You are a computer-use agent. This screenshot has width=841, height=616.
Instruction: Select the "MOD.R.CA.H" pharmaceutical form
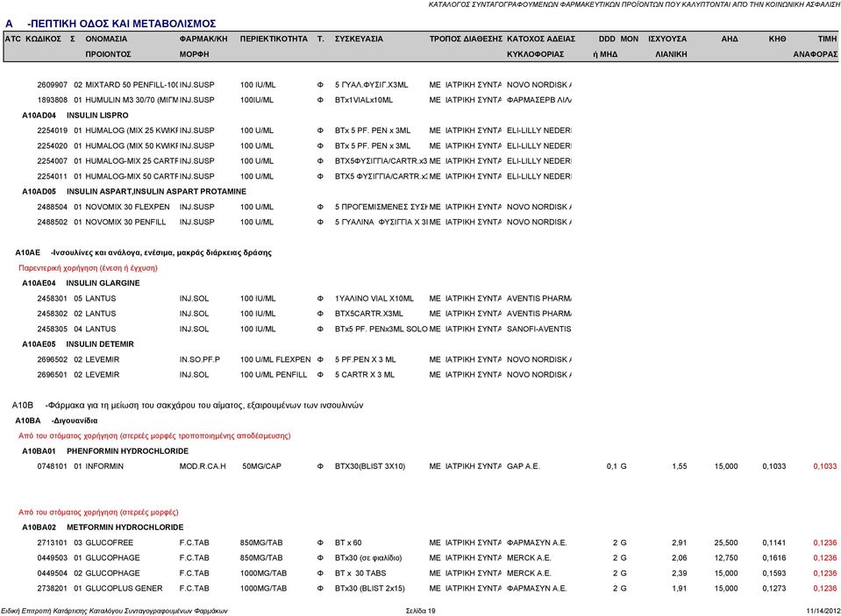pos(203,466)
